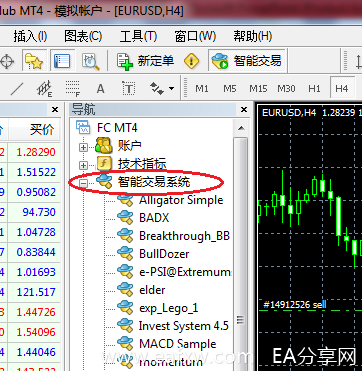Select the 技术指标 tree item

coord(142,164)
